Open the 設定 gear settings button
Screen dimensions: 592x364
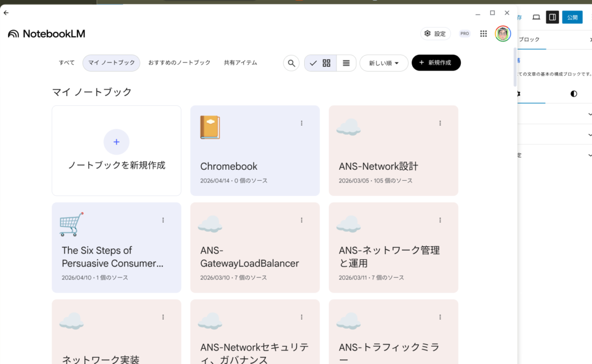[x=435, y=34]
